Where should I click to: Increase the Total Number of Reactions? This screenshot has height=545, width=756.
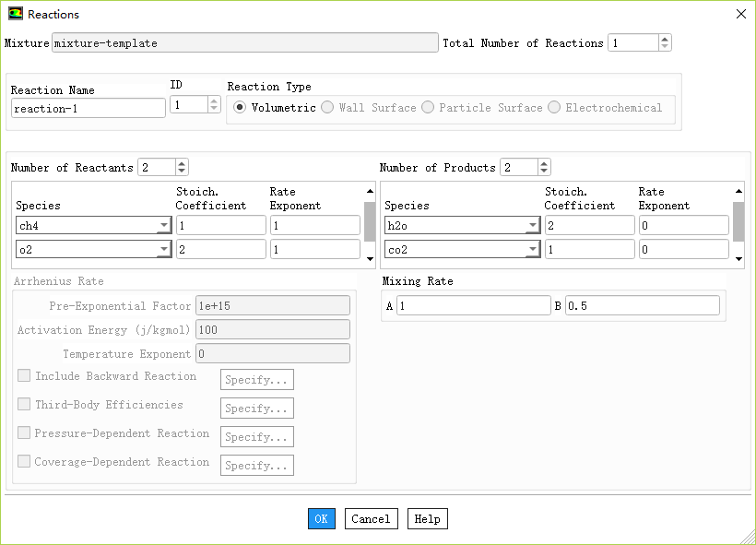click(665, 39)
